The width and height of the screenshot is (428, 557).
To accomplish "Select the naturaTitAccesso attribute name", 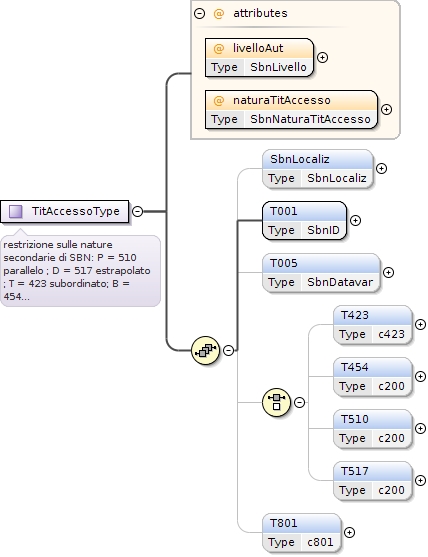I will 282,100.
